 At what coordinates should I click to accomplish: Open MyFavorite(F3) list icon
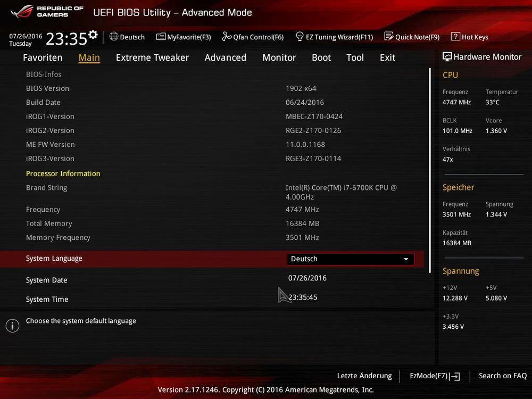pyautogui.click(x=161, y=37)
